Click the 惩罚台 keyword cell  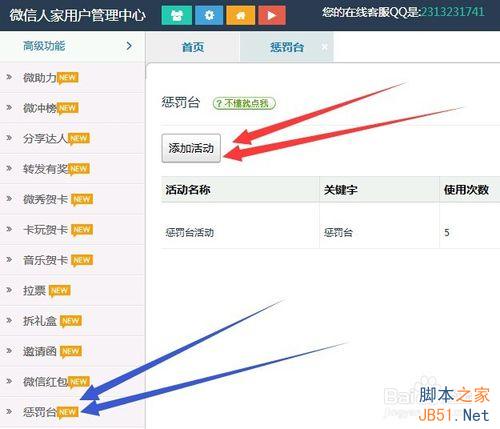(338, 232)
